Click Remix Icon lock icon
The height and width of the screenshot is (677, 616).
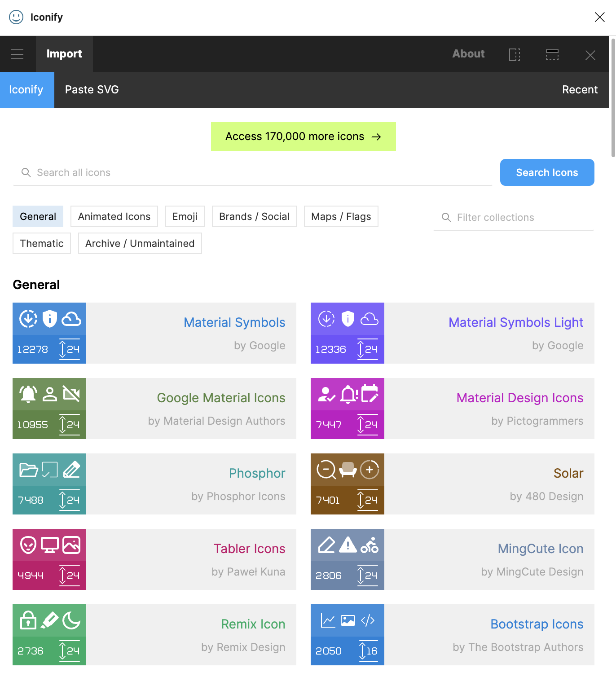(x=28, y=620)
